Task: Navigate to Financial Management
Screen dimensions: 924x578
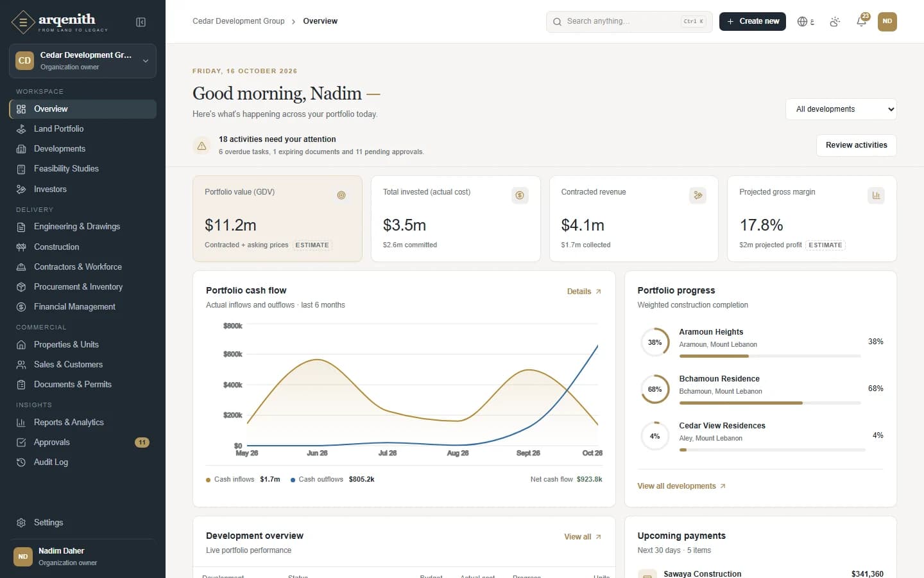Action: click(83, 307)
